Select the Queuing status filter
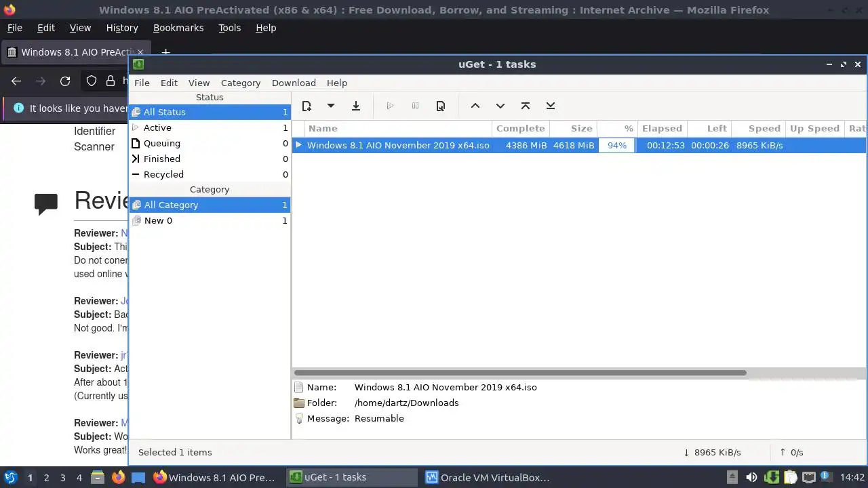 click(210, 143)
